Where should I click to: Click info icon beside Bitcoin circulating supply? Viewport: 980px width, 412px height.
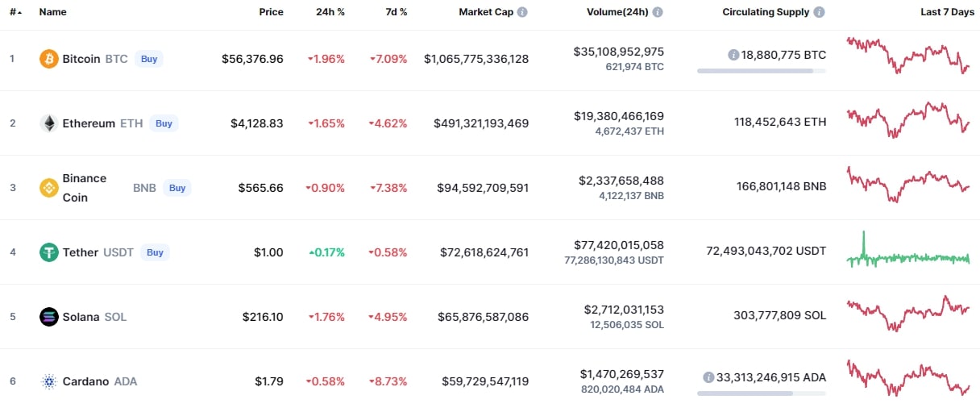pyautogui.click(x=733, y=55)
